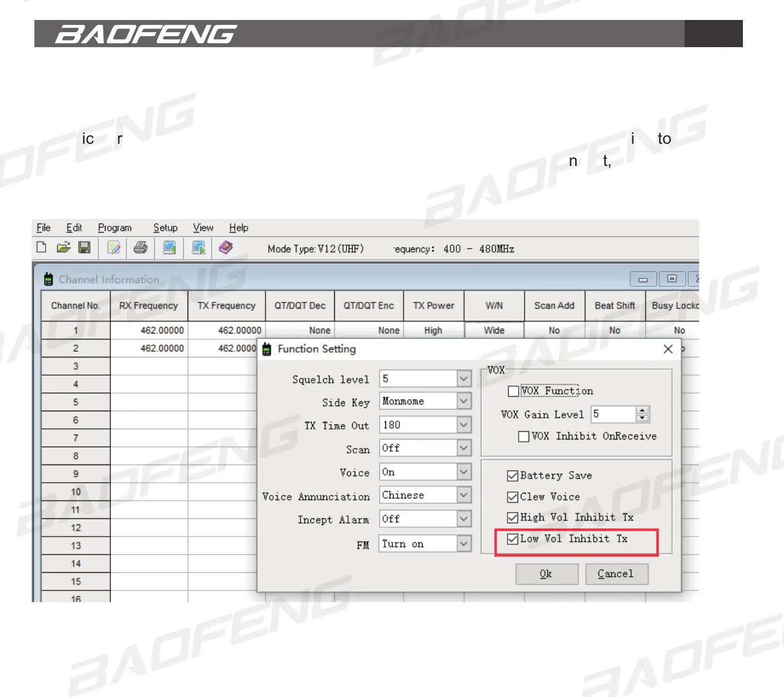Screen dimensions: 784x697
Task: Expand the Side Key dropdown
Action: click(x=464, y=401)
